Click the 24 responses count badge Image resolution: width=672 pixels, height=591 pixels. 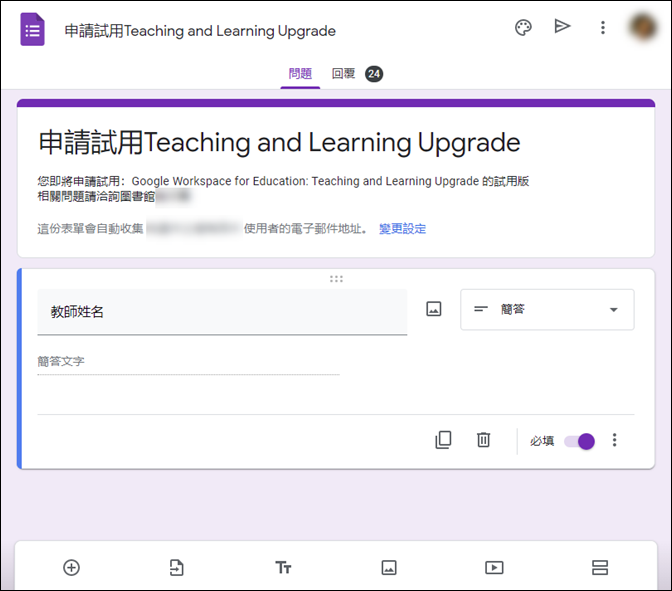(x=374, y=74)
